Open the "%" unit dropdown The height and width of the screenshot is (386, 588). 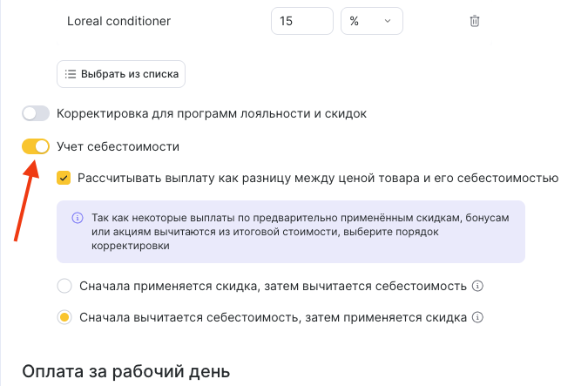(371, 22)
